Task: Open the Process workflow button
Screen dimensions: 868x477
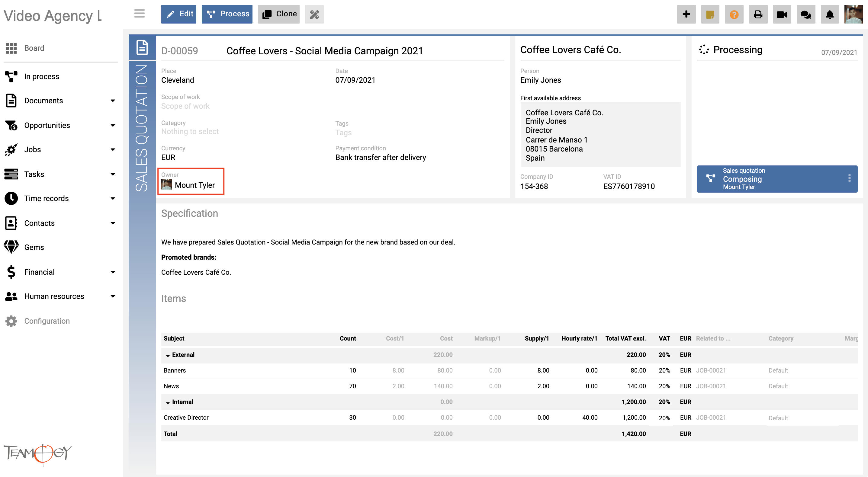Action: coord(227,14)
